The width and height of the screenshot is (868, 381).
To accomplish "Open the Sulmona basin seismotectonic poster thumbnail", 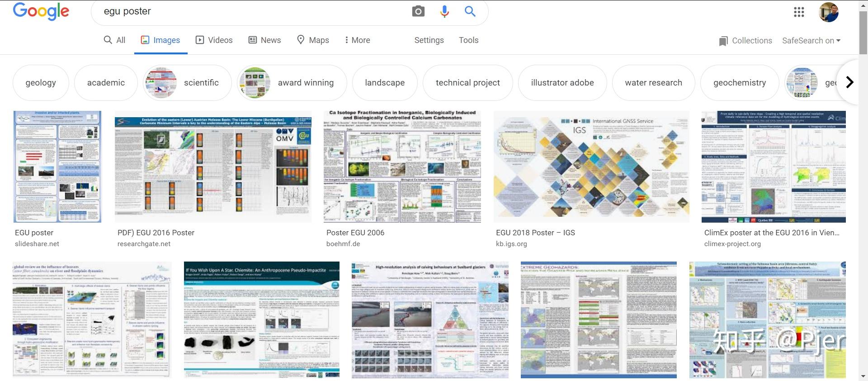I will (x=767, y=319).
